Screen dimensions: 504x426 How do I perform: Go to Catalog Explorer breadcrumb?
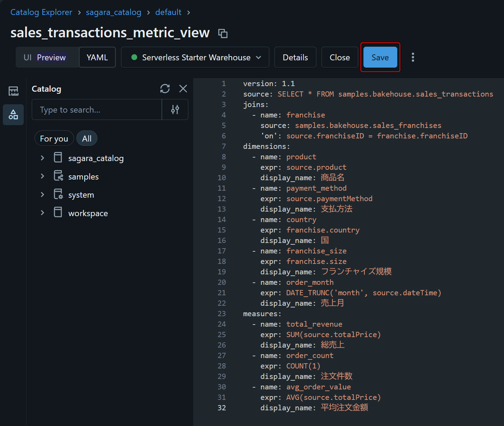coord(41,12)
